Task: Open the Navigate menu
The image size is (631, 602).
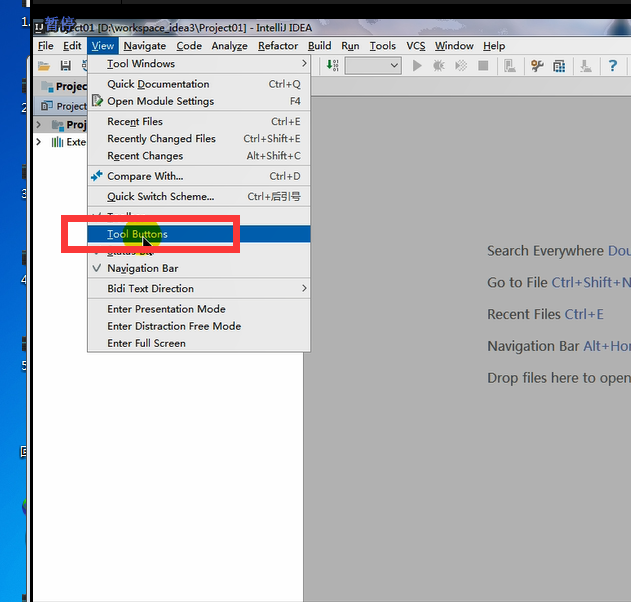Action: click(x=145, y=46)
